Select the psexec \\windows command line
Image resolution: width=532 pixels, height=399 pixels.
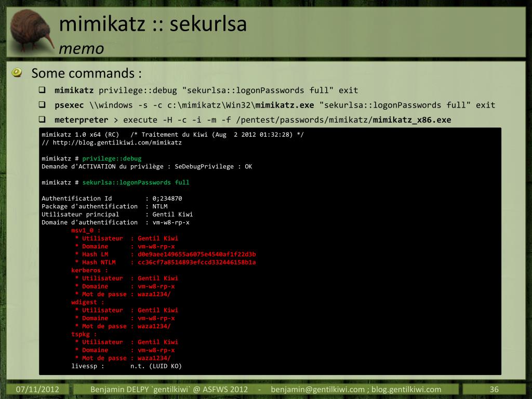275,105
